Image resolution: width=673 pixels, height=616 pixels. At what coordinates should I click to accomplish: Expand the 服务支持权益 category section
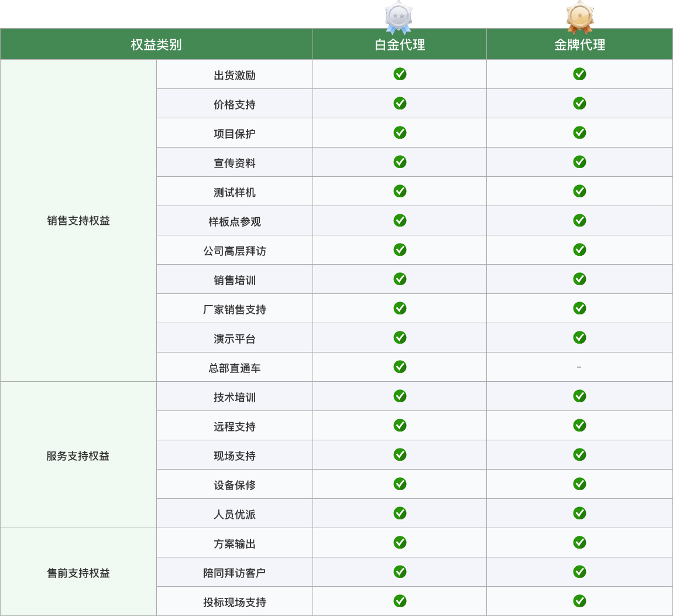pos(78,455)
